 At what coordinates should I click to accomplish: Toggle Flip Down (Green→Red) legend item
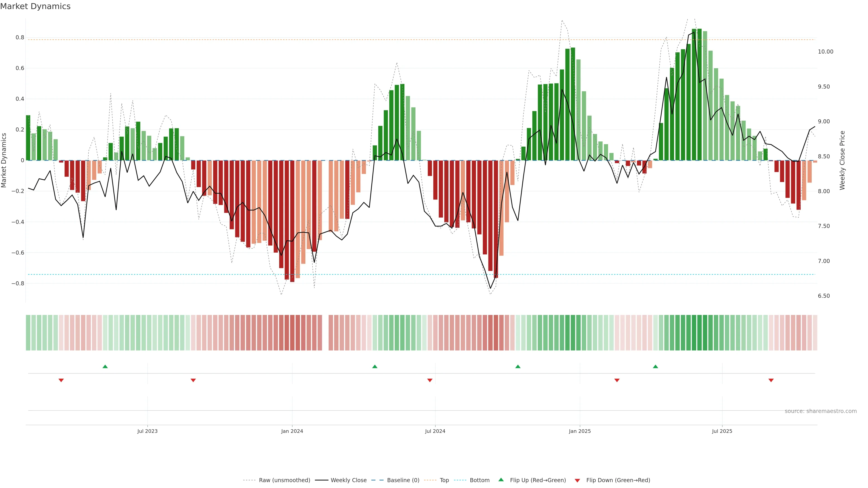pos(618,480)
